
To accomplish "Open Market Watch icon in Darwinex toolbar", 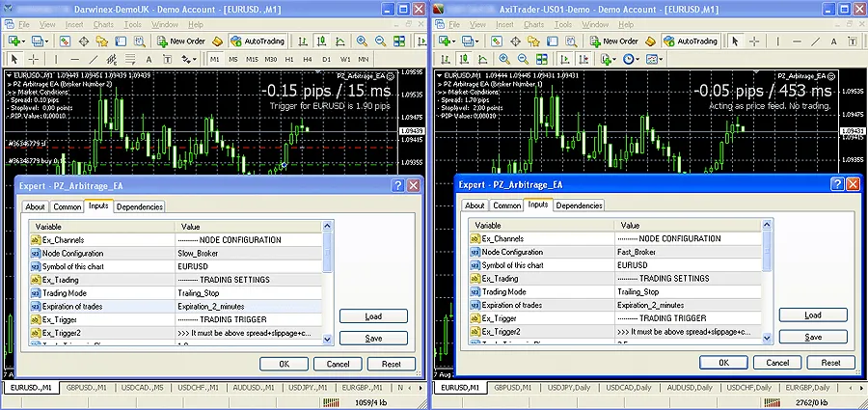I will click(65, 41).
